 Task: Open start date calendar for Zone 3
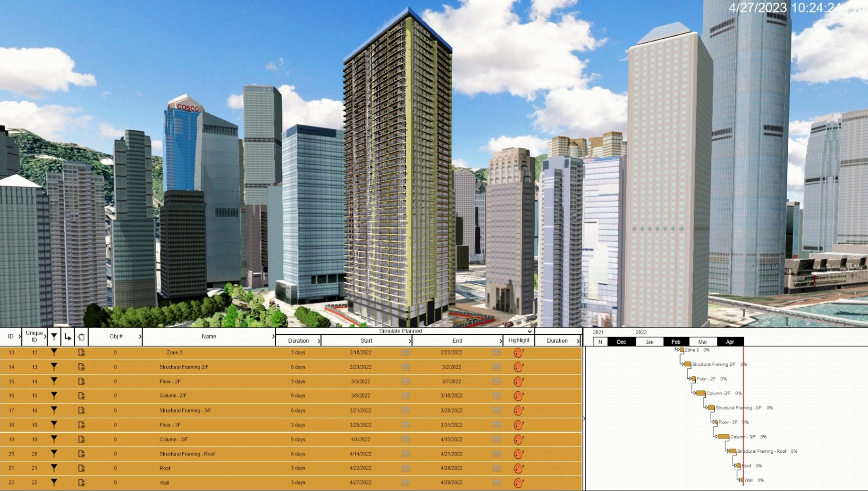(405, 352)
